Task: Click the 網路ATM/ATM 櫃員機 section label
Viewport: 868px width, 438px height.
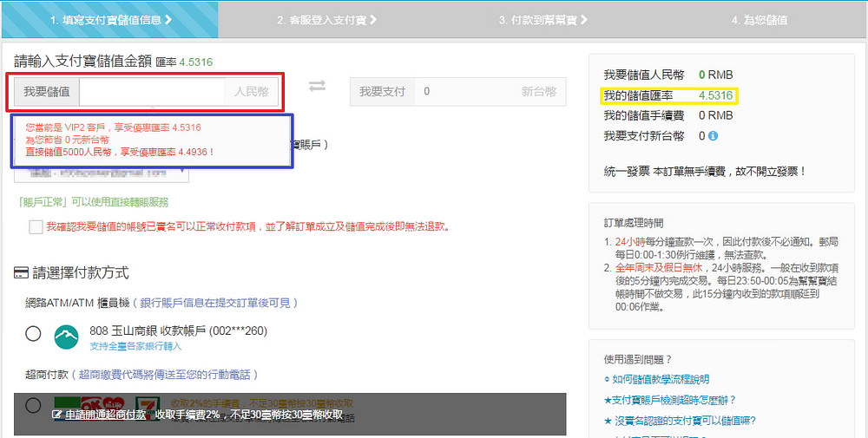Action: coord(77,303)
